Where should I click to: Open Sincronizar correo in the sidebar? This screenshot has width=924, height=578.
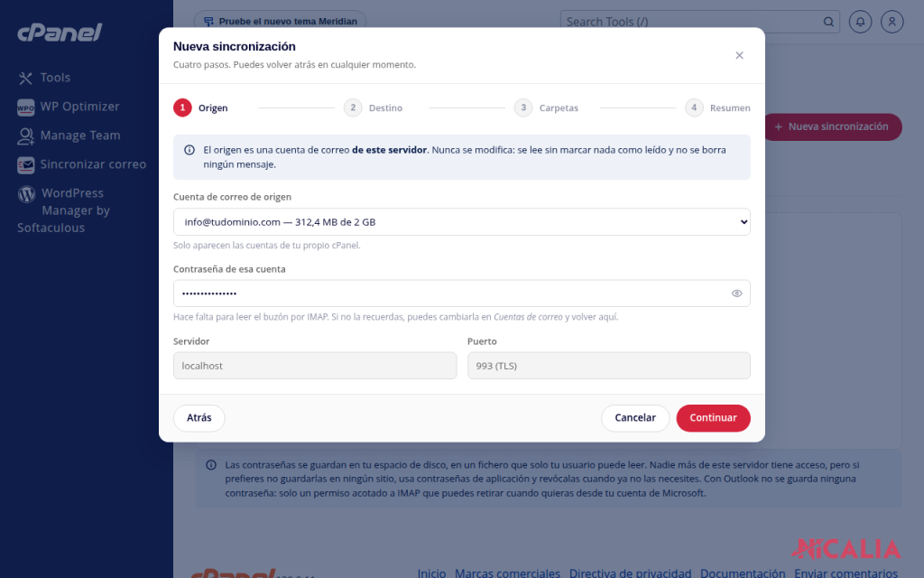pyautogui.click(x=93, y=164)
